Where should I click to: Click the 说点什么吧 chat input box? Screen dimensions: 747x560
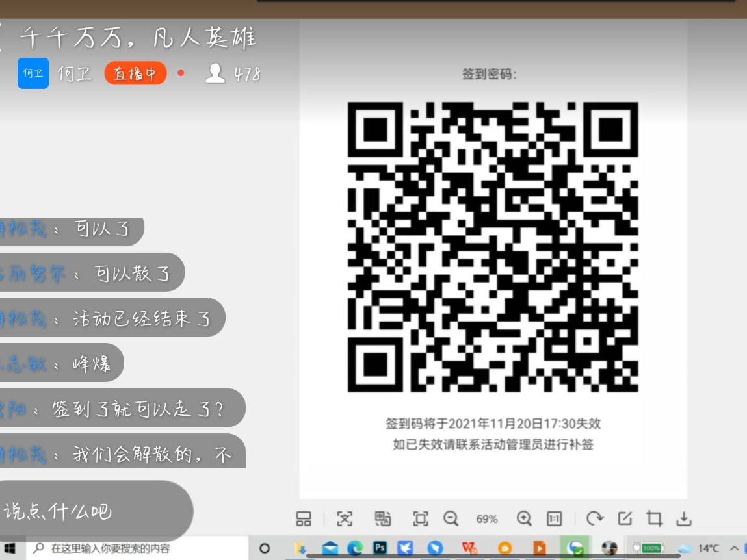(x=91, y=511)
